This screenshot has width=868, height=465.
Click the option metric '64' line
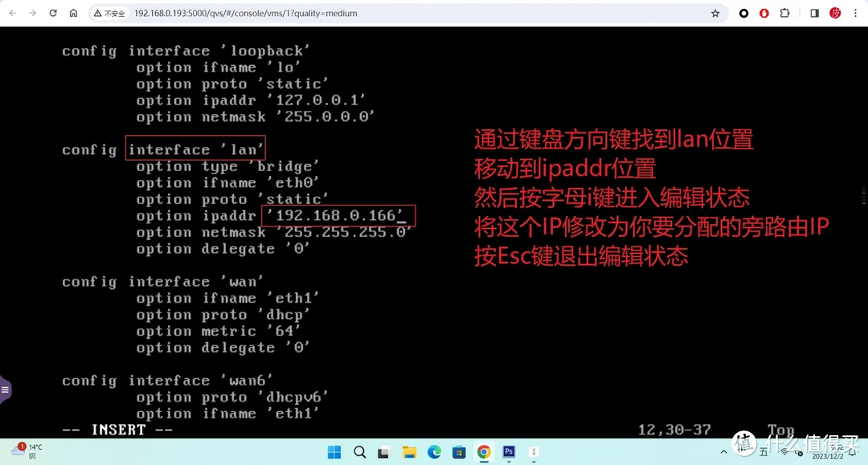pos(219,331)
